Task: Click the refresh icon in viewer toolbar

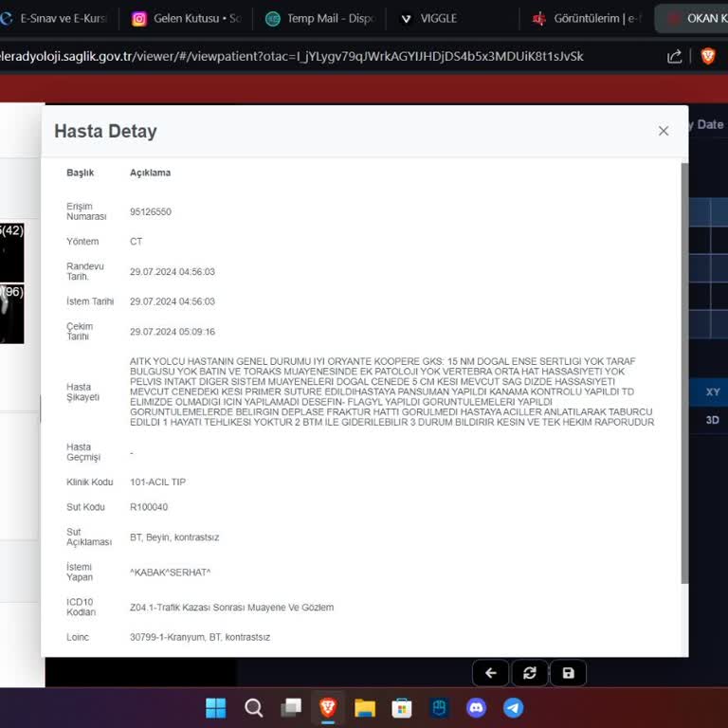Action: click(529, 673)
